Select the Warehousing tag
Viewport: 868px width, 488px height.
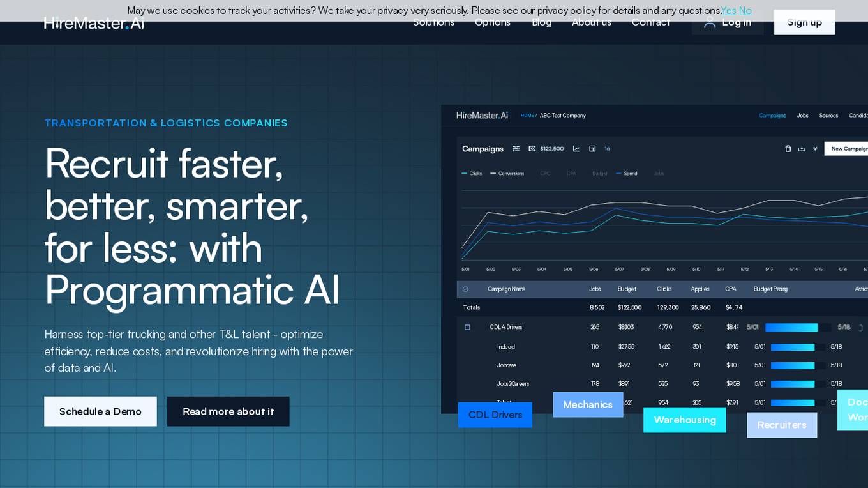[x=685, y=420]
